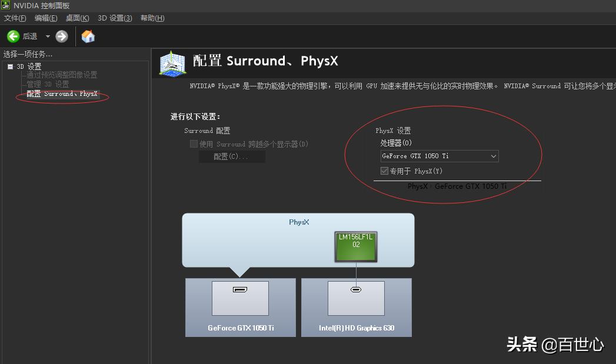Open the 文件(F) menu

tap(15, 18)
